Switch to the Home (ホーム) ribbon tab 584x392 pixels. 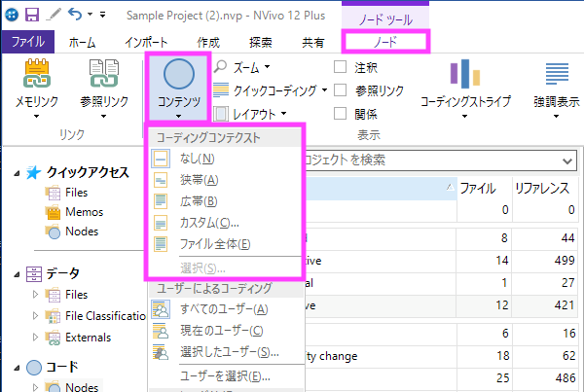coord(82,43)
